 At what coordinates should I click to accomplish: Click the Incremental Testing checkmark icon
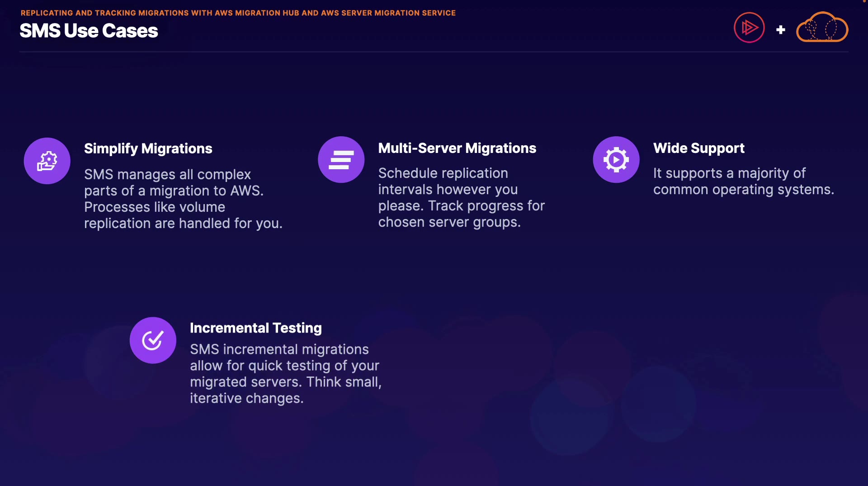click(153, 340)
